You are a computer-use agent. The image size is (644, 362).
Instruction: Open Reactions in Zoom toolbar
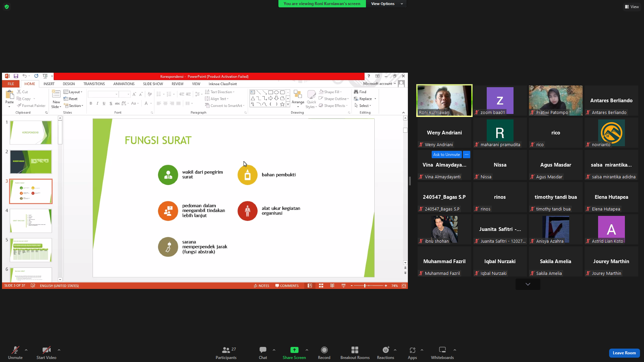pos(385,353)
